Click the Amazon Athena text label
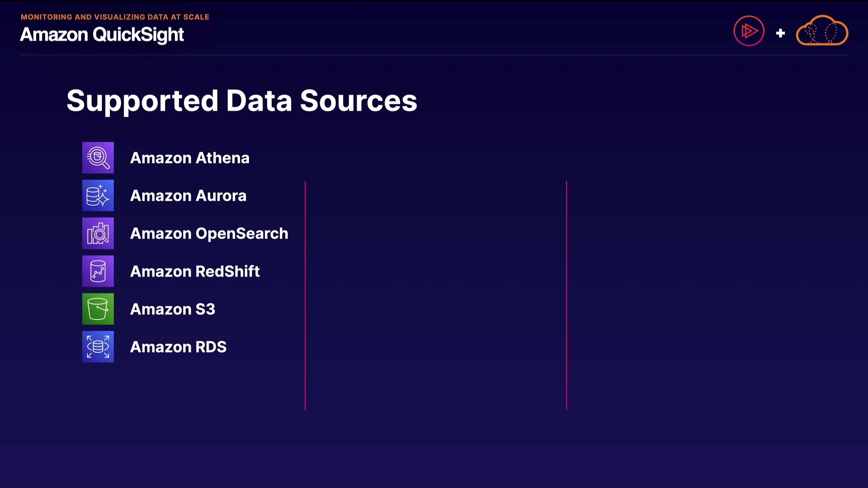 (189, 158)
